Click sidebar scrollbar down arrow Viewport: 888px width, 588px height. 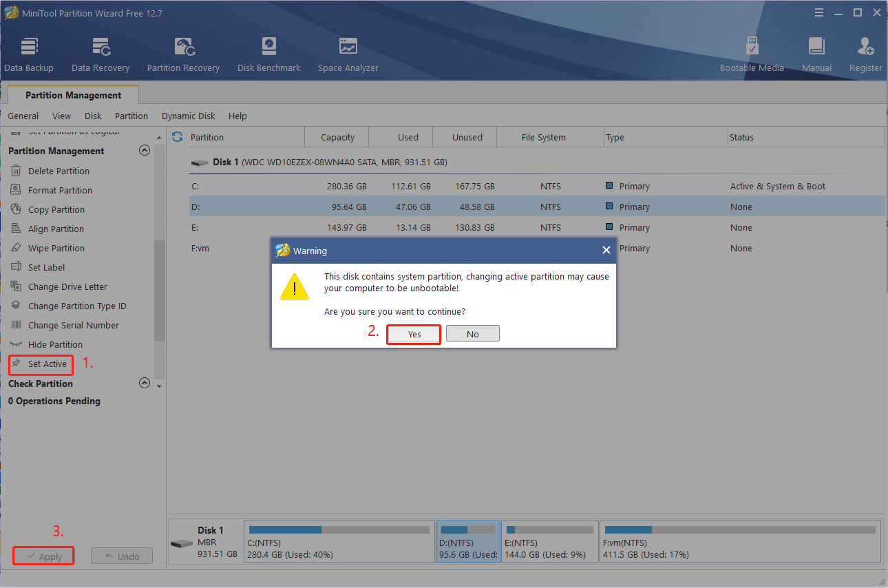click(160, 386)
